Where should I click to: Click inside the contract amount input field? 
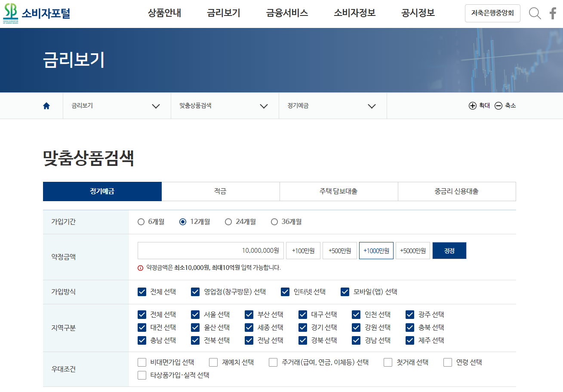coord(210,250)
